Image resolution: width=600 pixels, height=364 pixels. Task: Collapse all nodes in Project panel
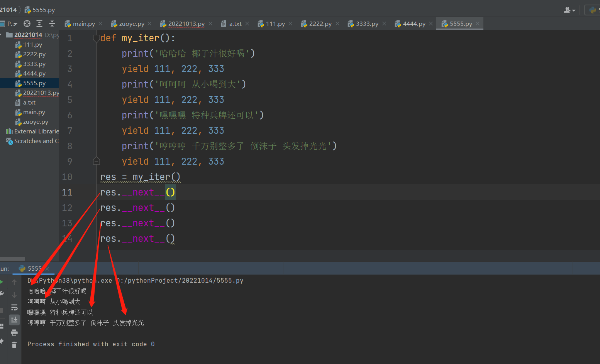pos(52,24)
